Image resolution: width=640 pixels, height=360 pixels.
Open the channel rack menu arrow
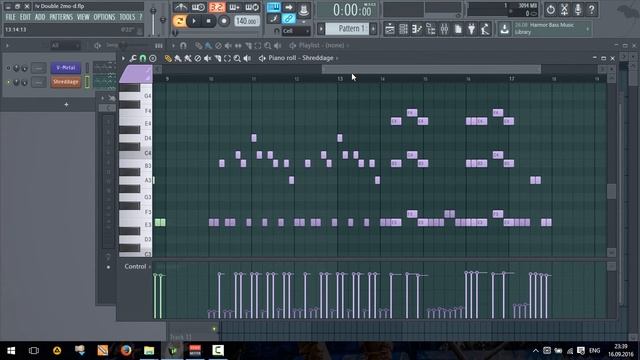click(7, 46)
